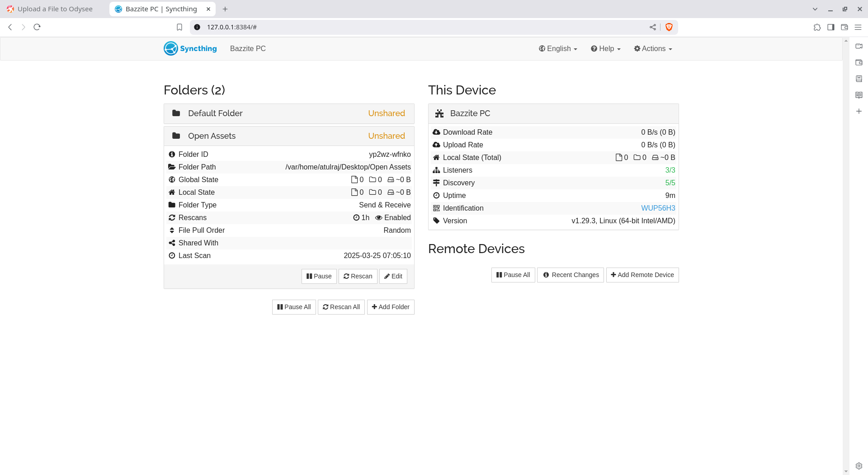Viewport: 868px width, 475px height.
Task: Click the Identification QR code icon
Action: (x=436, y=208)
